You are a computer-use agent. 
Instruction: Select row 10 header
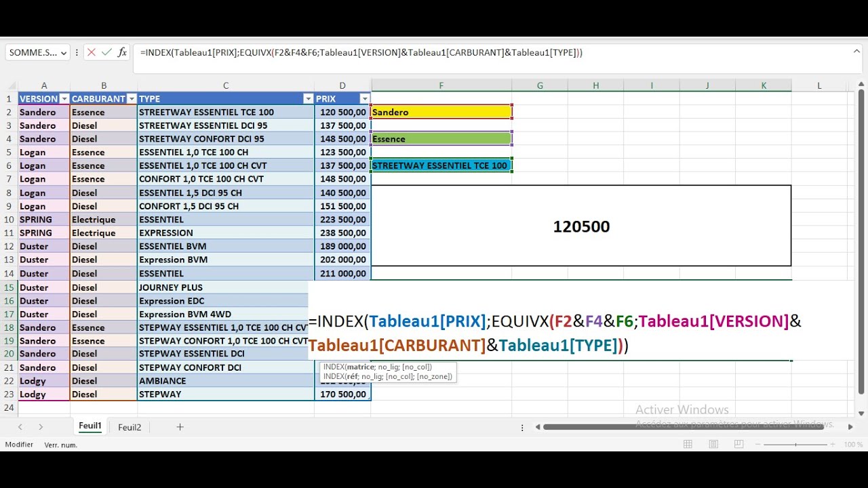pos(10,220)
